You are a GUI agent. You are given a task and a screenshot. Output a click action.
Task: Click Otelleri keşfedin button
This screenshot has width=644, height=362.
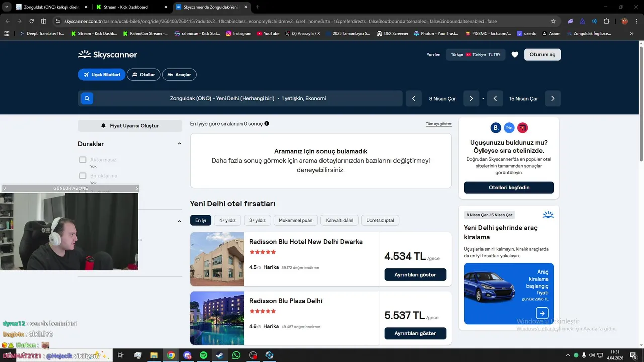coord(509,188)
